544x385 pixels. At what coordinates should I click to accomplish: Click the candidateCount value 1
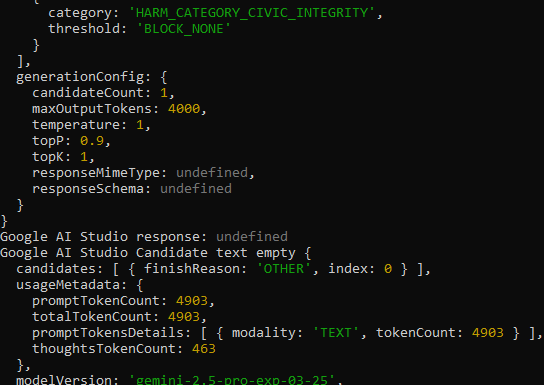[x=164, y=93]
